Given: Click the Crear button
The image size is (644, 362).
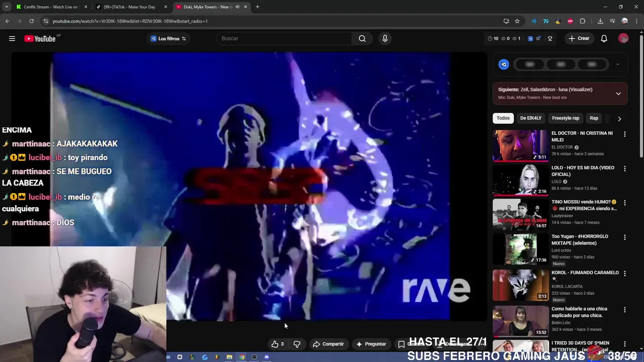Looking at the screenshot, I should tap(579, 39).
